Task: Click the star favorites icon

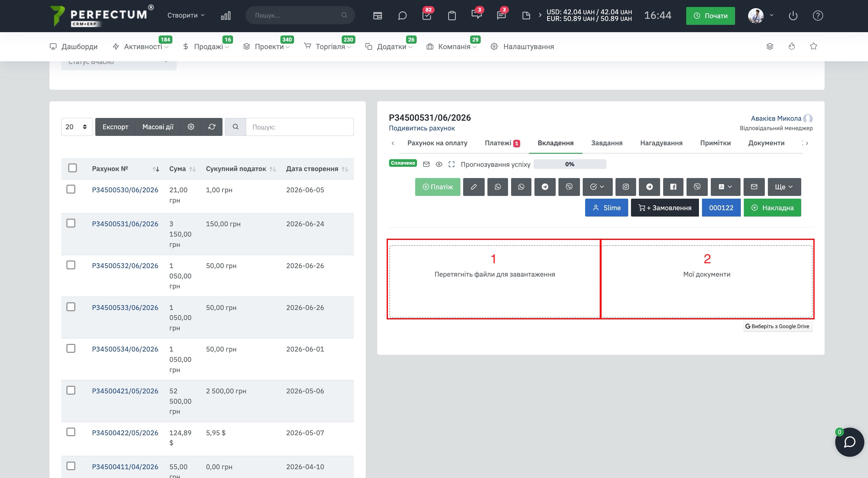Action: click(813, 46)
